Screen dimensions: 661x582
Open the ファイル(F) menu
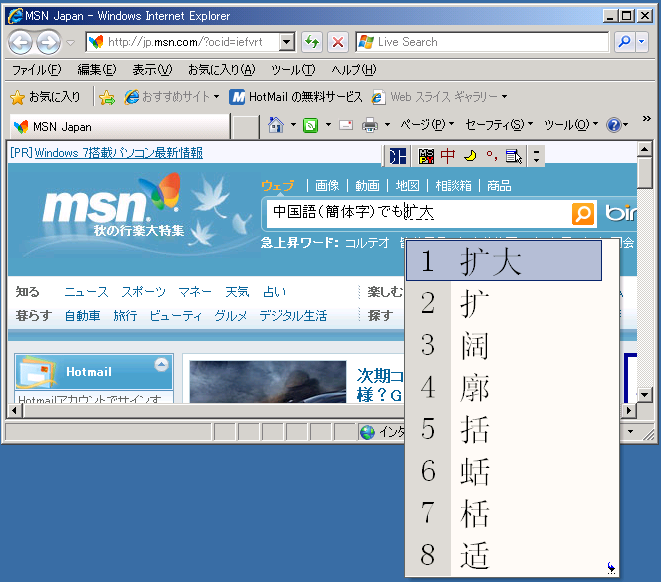(36, 70)
